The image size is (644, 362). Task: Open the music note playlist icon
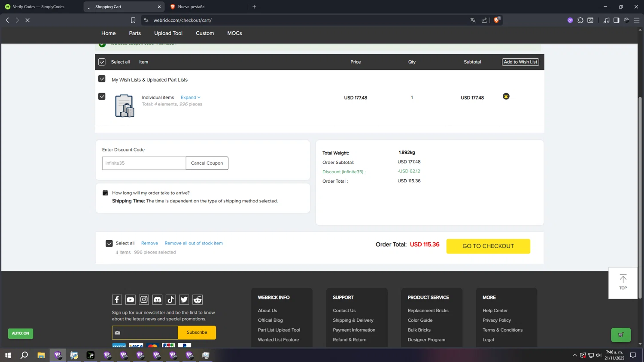[x=606, y=20]
